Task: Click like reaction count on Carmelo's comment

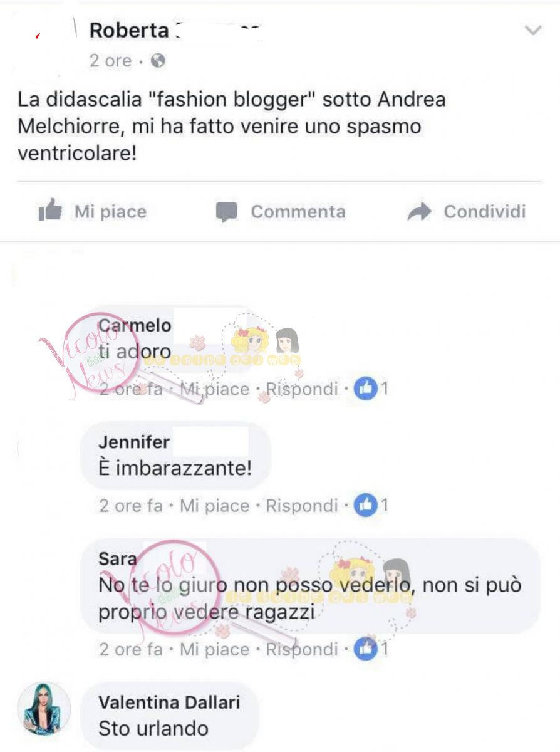Action: coord(371,389)
